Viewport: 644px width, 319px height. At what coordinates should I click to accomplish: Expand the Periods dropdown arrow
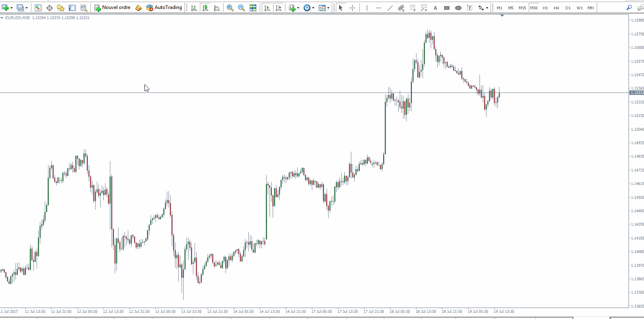(313, 8)
